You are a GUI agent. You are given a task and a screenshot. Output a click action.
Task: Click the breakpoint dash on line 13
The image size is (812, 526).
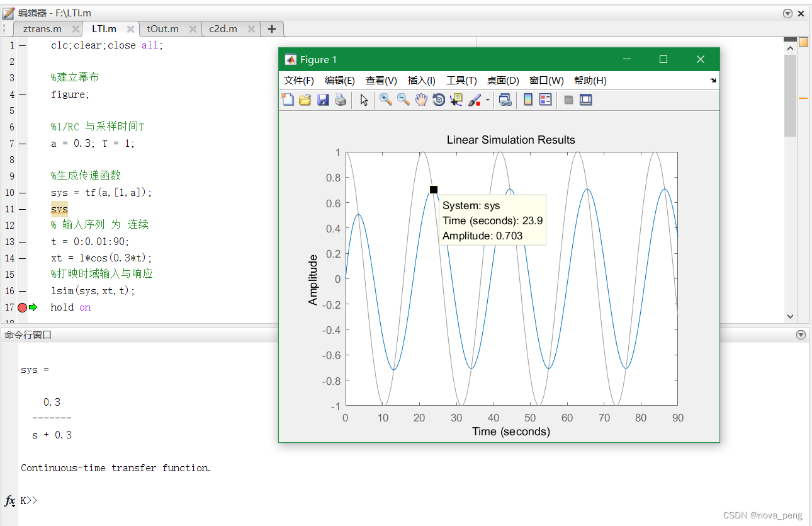click(x=23, y=242)
